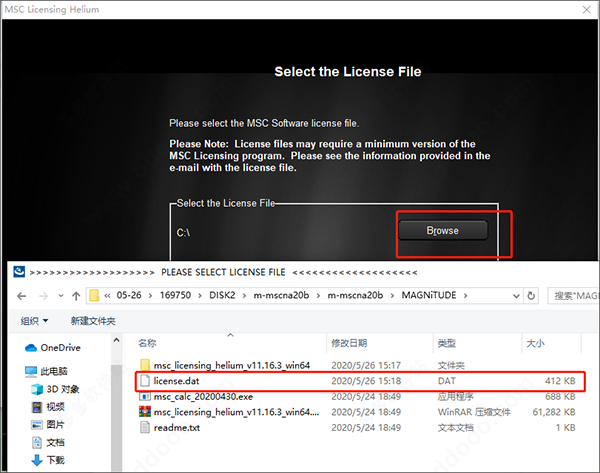Go forward in file dialog
The height and width of the screenshot is (473, 600).
tap(44, 296)
